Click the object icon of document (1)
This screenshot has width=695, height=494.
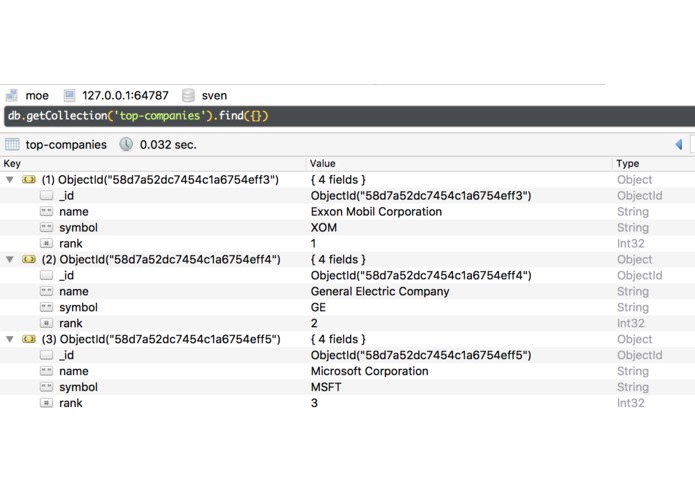pos(29,179)
